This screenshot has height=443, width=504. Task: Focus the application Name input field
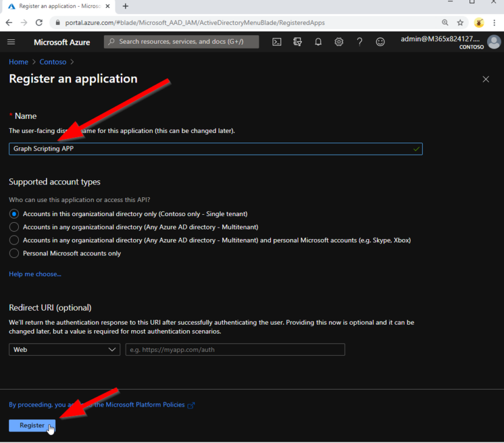click(216, 149)
